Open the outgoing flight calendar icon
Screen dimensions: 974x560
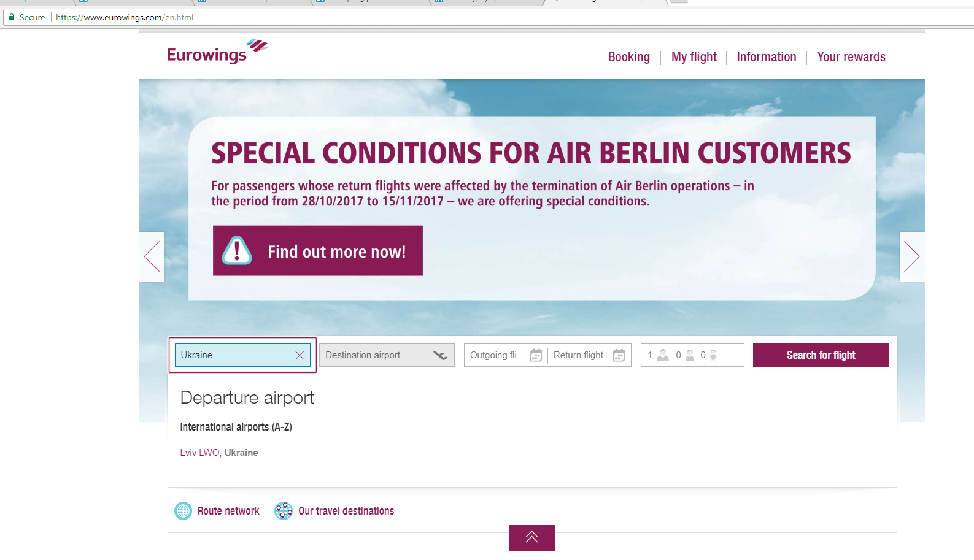tap(536, 356)
